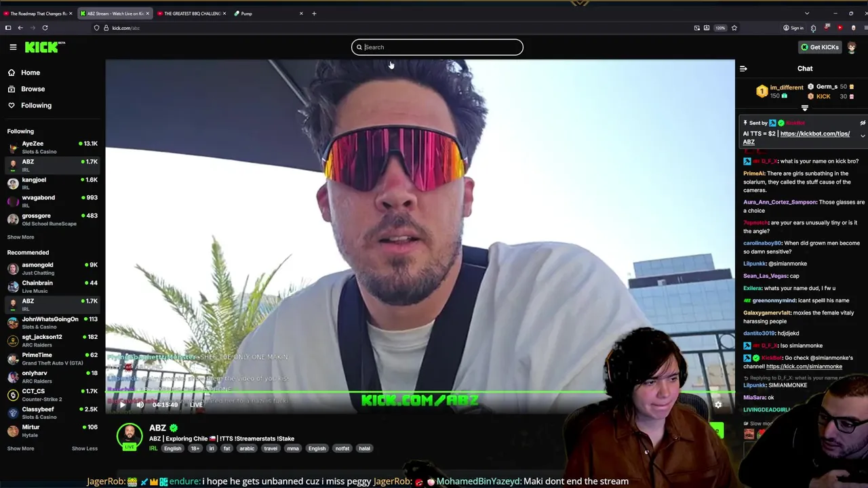Expand the pinned message chevron
This screenshot has width=868, height=488.
[x=863, y=136]
